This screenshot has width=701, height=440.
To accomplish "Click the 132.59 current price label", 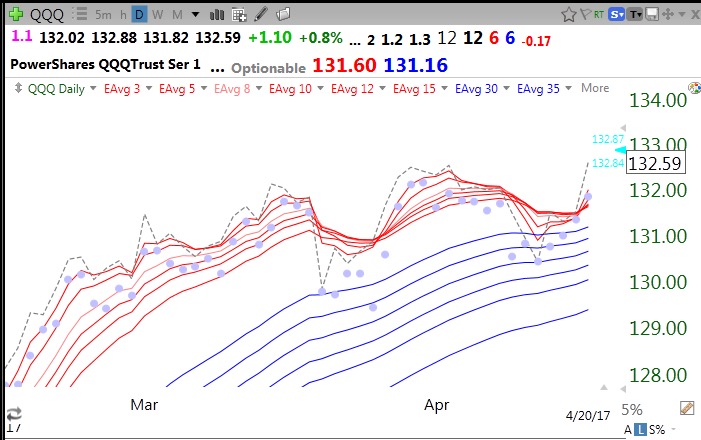I will (655, 163).
